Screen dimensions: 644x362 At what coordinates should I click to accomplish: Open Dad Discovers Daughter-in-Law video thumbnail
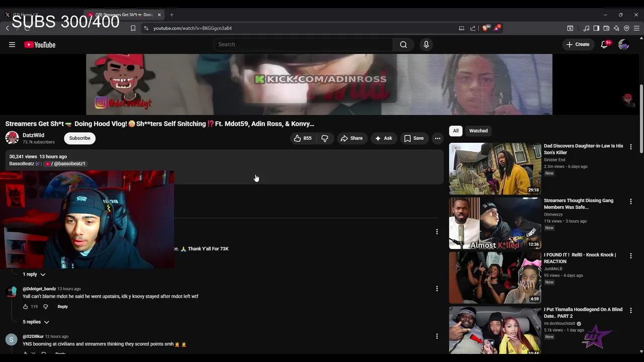(x=495, y=169)
